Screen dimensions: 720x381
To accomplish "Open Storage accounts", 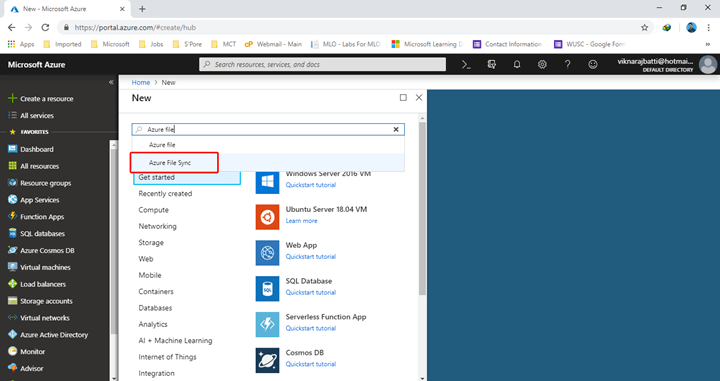I will tap(40, 301).
